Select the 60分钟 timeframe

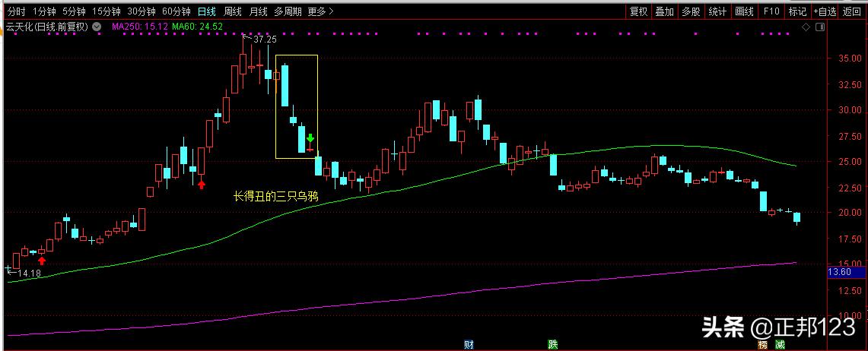click(x=176, y=11)
